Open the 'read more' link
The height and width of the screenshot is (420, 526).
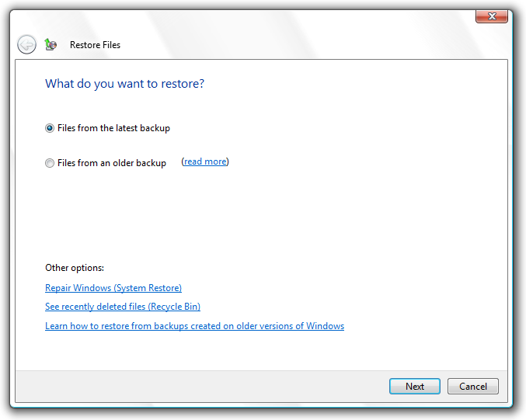[205, 161]
